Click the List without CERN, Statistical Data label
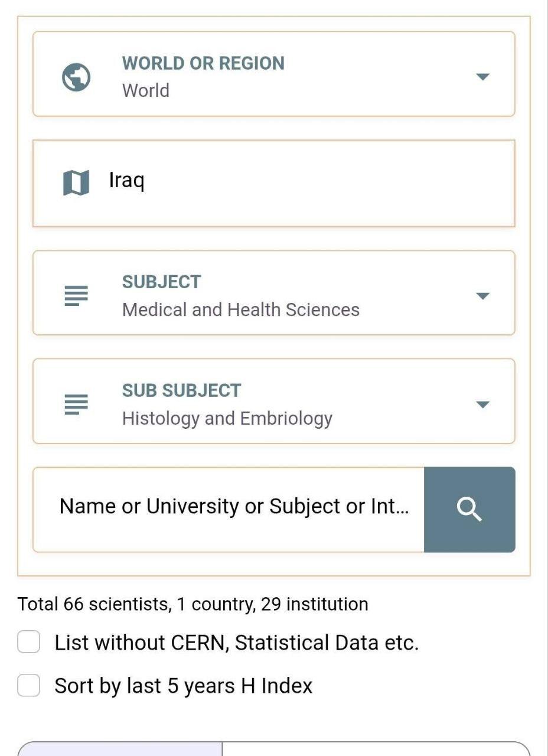 (236, 643)
